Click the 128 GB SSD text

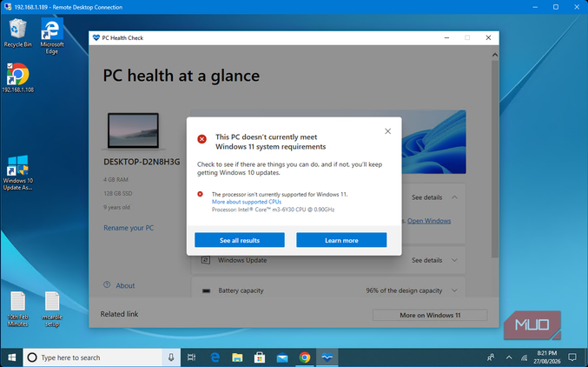118,193
